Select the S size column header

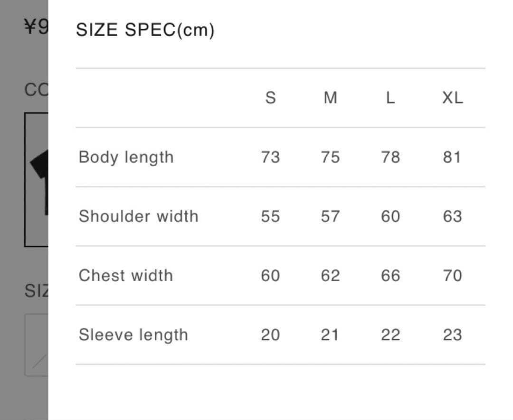tap(271, 97)
